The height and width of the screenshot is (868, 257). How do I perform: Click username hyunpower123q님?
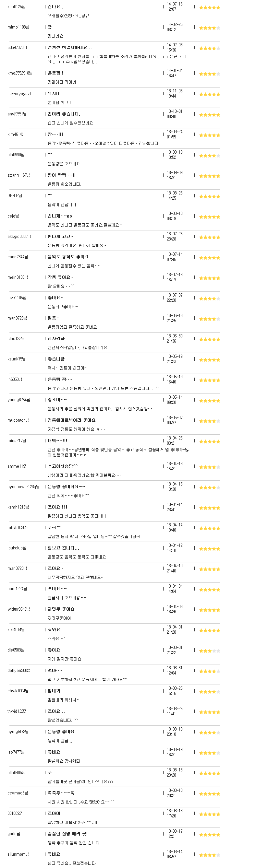[x=24, y=487]
